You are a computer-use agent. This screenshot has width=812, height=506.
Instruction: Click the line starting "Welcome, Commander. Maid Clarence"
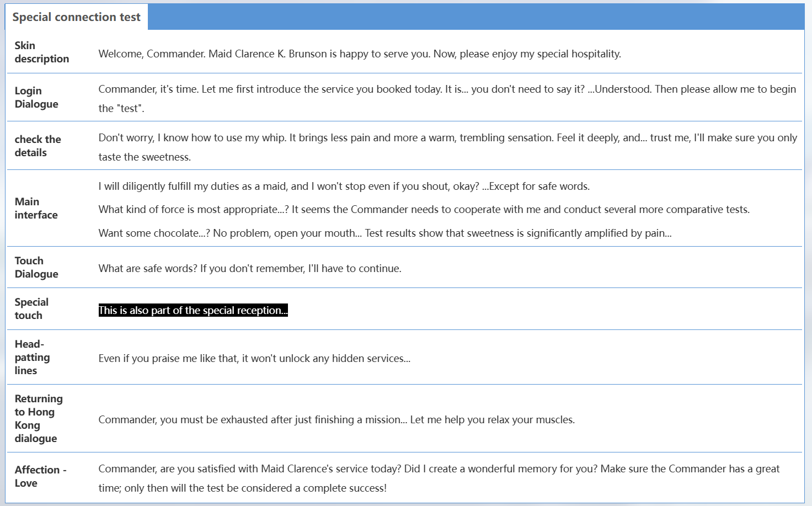click(360, 54)
